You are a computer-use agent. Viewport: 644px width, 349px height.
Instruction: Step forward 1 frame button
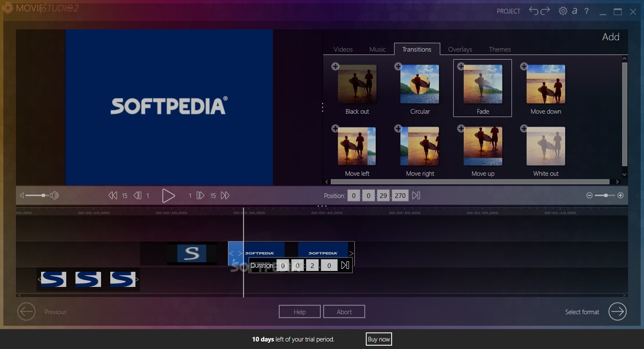[x=200, y=195]
